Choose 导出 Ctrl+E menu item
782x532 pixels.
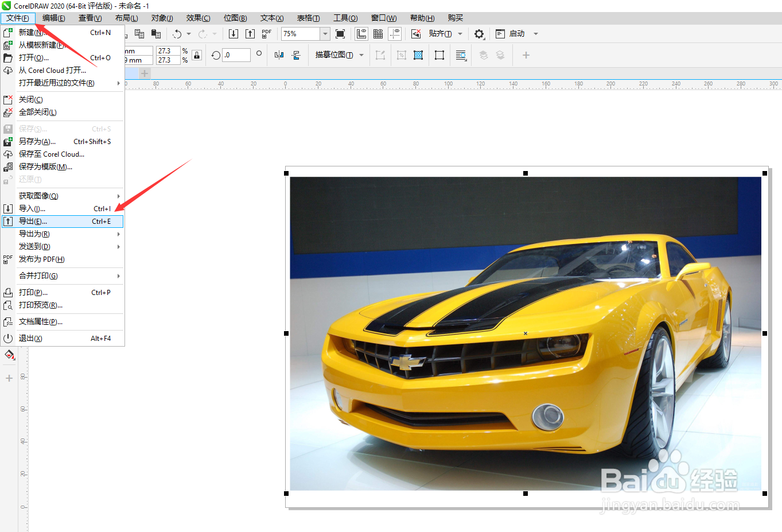[63, 222]
